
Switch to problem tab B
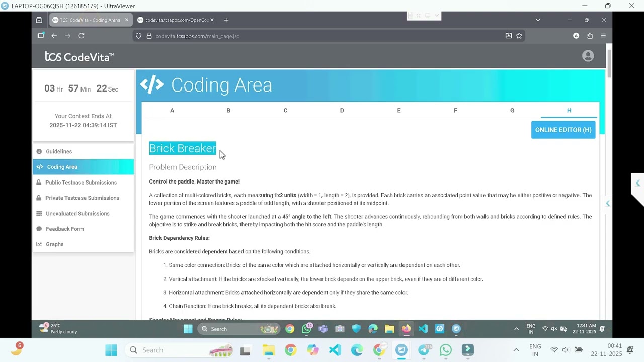click(x=228, y=110)
